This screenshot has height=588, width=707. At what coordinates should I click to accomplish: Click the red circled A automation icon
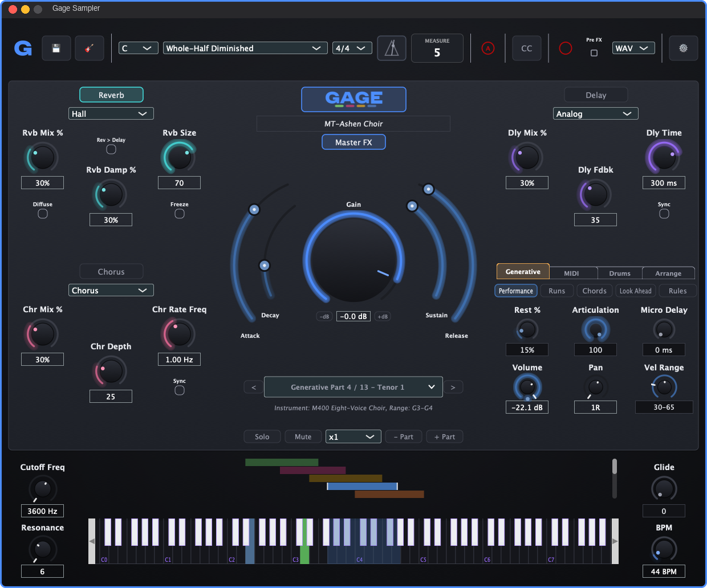coord(488,48)
